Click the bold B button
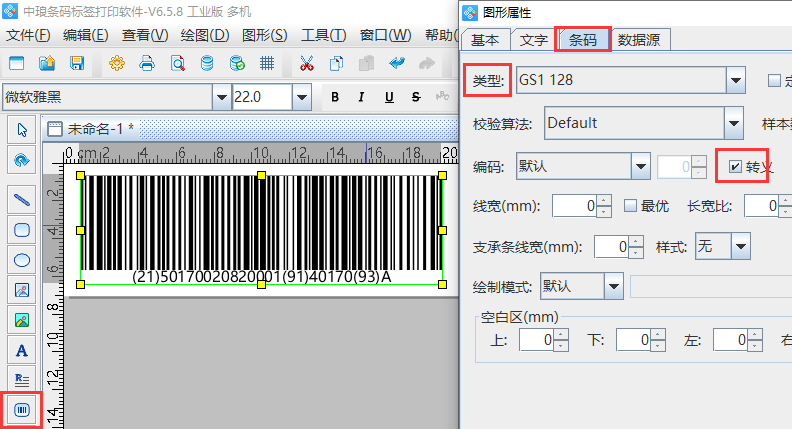The image size is (792, 429). point(335,97)
